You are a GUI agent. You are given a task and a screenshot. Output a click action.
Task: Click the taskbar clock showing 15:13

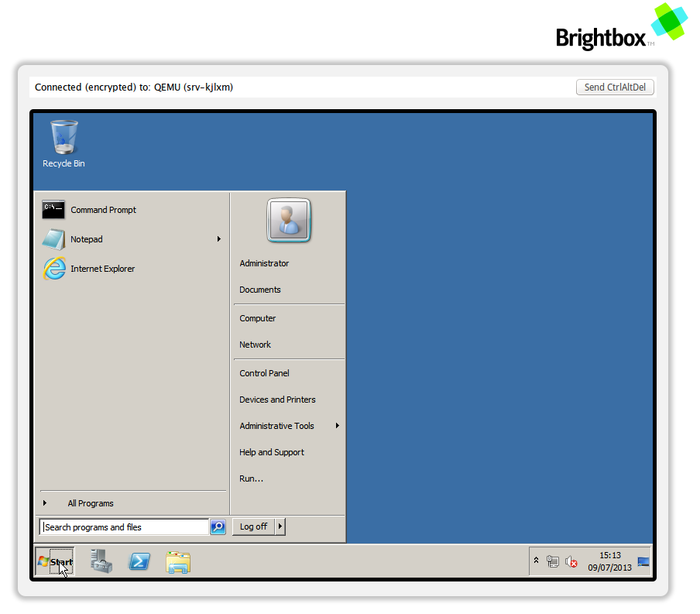610,561
